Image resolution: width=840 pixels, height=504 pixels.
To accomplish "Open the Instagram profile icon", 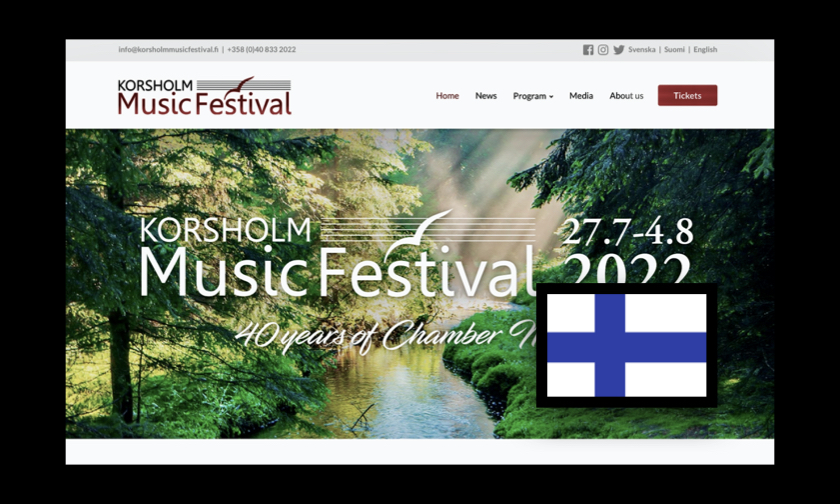I will point(603,50).
